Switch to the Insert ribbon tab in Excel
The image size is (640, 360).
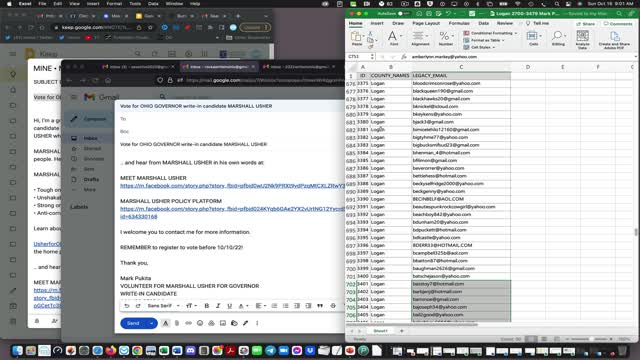tap(377, 23)
